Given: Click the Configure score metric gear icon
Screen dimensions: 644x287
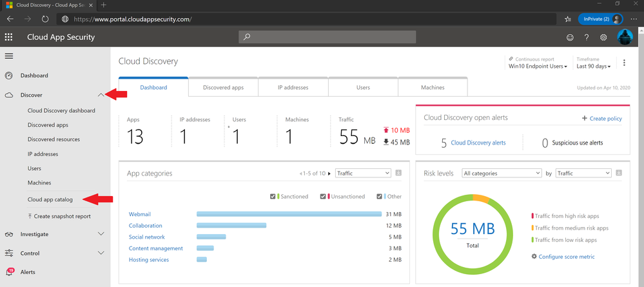Looking at the screenshot, I should [x=534, y=256].
